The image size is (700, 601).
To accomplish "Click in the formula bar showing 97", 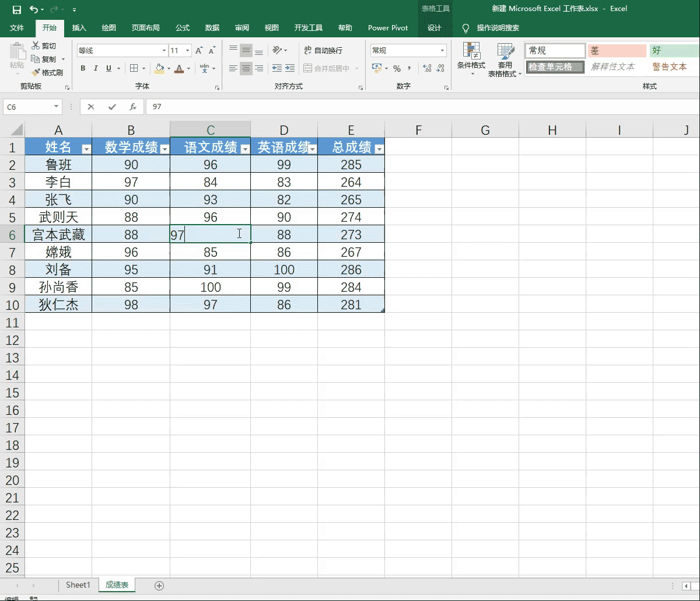I will click(x=423, y=107).
